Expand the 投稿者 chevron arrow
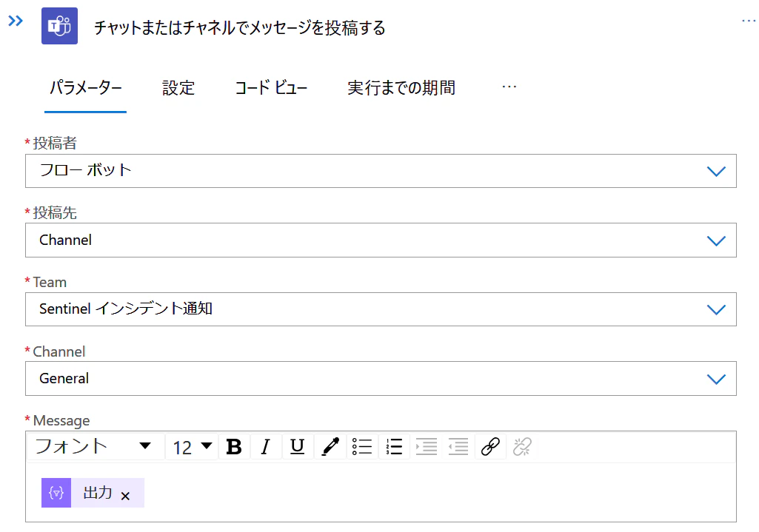This screenshot has height=532, width=759. [716, 171]
